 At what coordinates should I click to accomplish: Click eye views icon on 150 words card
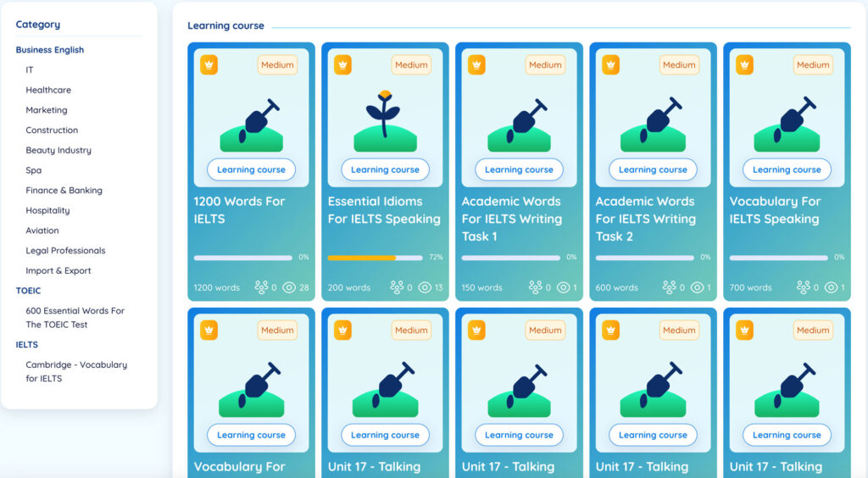(x=563, y=287)
